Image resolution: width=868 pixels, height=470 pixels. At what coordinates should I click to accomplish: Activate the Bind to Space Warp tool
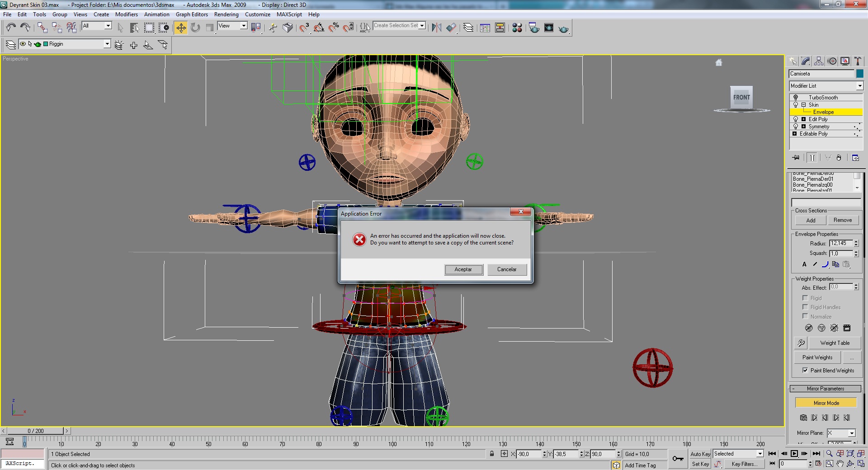point(71,28)
